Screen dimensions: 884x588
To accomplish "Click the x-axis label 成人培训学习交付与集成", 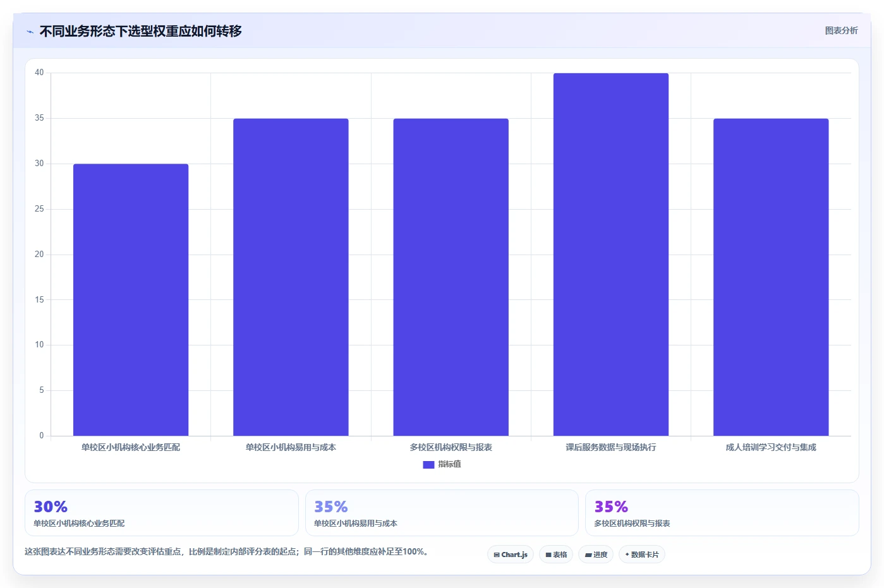I will pyautogui.click(x=771, y=447).
